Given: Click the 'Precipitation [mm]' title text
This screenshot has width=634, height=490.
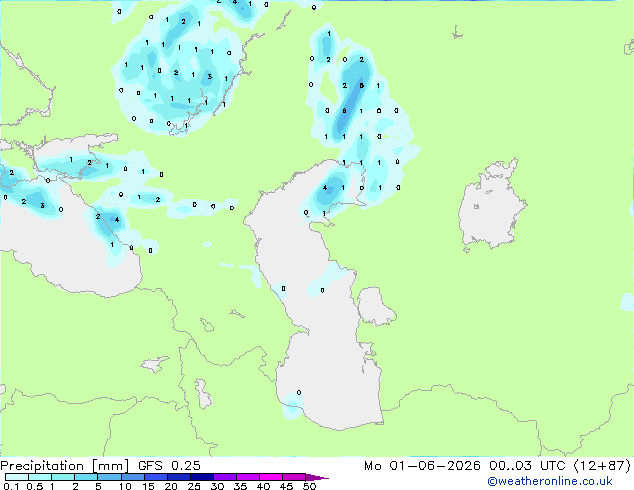Looking at the screenshot, I should coord(65,466).
